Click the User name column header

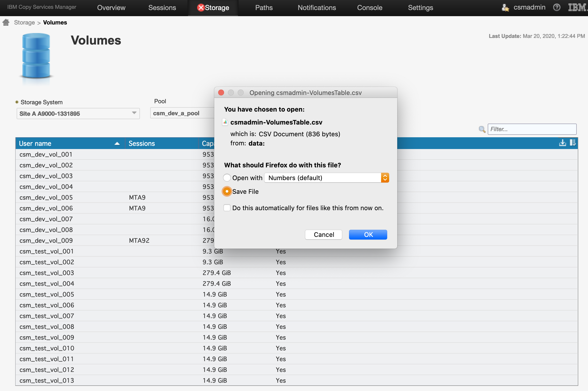[x=70, y=143]
